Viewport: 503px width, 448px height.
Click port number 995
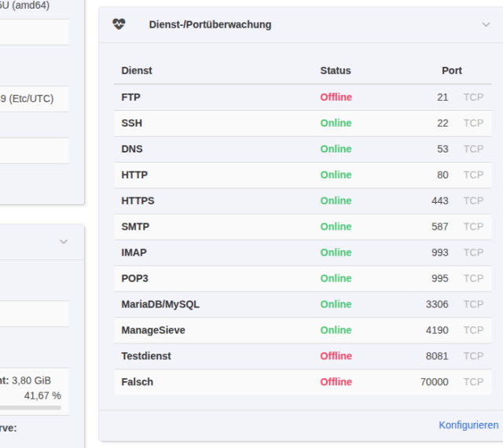point(440,278)
